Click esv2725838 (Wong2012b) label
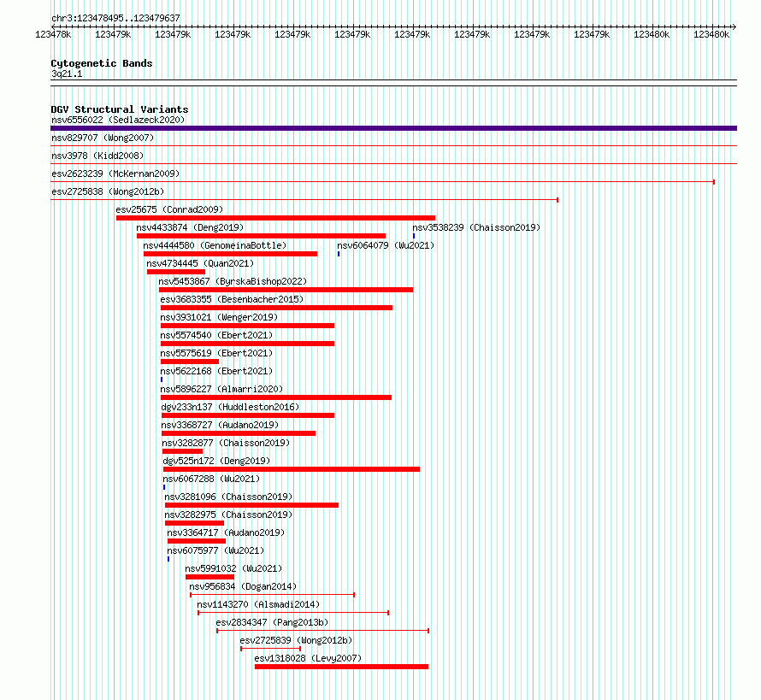Image resolution: width=761 pixels, height=700 pixels. click(x=108, y=191)
